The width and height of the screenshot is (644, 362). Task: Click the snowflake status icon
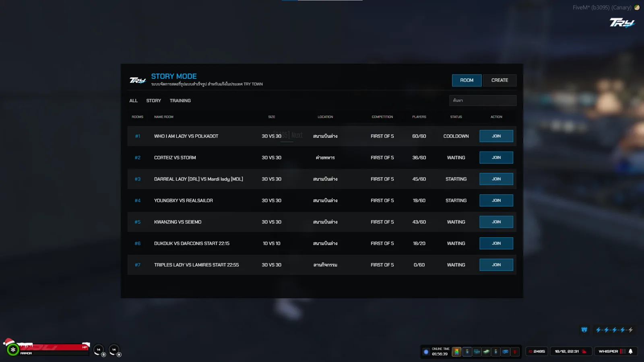coord(13,350)
